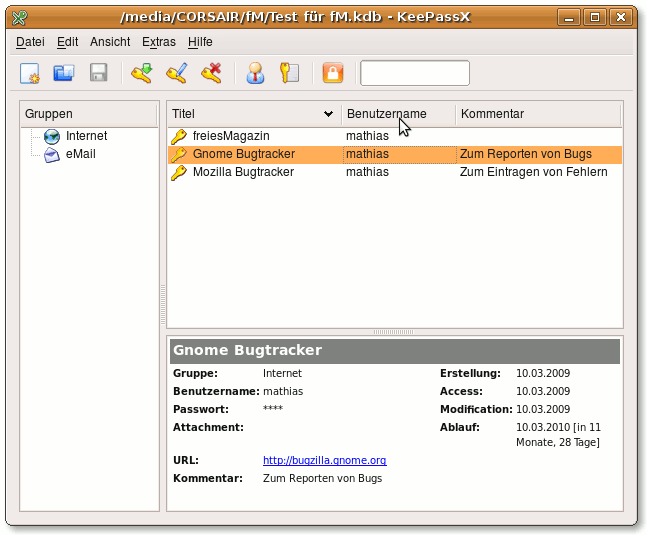Click username mathias in Gnome Bugtracker row

click(367, 154)
